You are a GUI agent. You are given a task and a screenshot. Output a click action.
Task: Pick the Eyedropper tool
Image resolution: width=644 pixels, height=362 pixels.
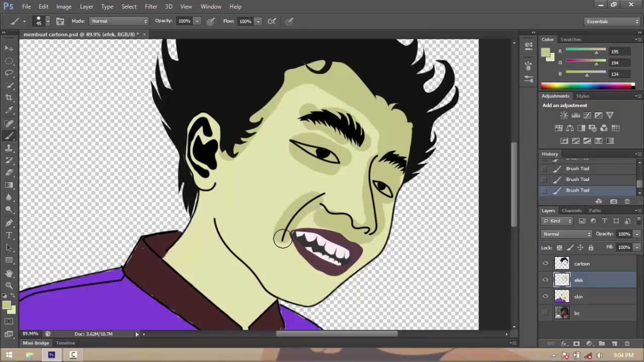[9, 110]
